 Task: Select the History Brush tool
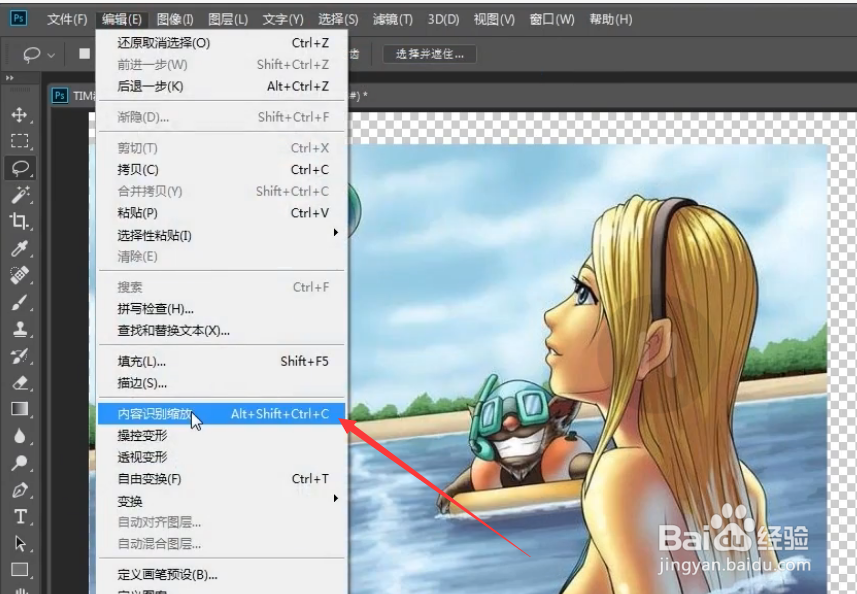point(20,356)
